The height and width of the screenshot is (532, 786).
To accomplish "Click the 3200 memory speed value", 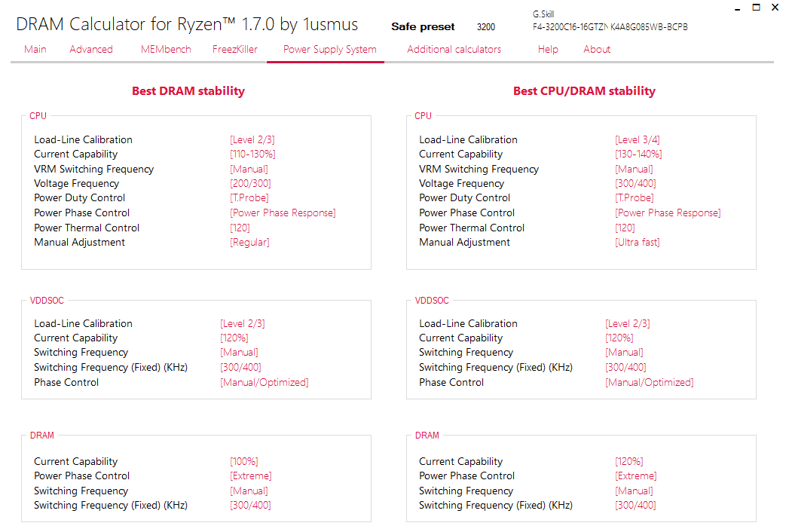I will pos(486,27).
